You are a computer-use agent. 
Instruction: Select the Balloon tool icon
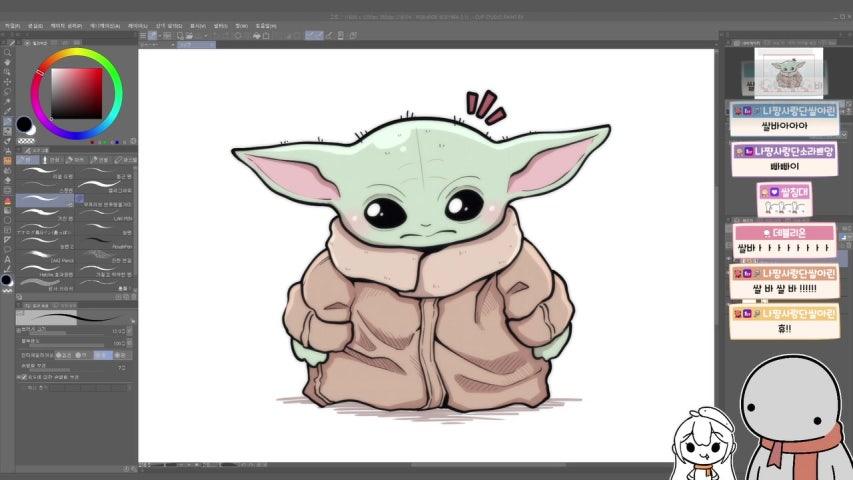(7, 250)
